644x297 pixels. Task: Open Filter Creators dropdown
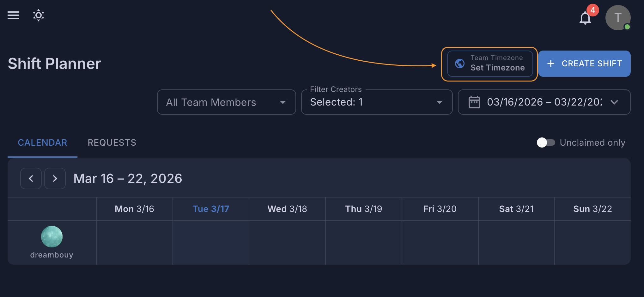(439, 102)
